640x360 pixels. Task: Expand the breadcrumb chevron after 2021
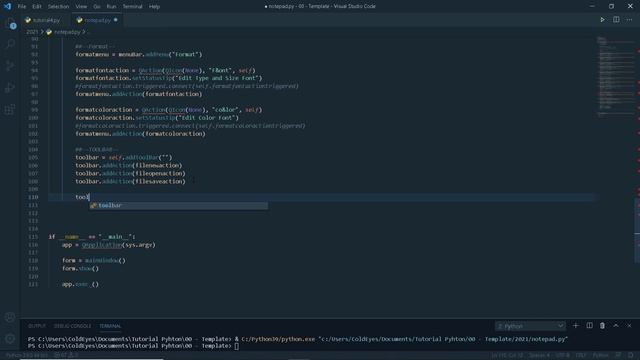(42, 32)
